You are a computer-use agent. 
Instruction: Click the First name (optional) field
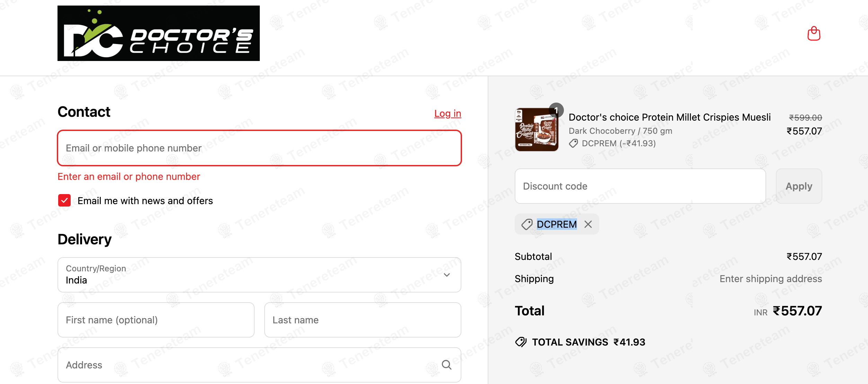pos(156,320)
